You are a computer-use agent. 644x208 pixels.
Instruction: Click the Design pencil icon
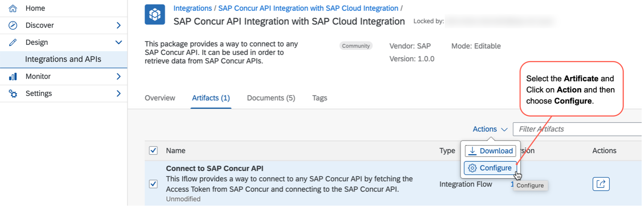tap(13, 42)
